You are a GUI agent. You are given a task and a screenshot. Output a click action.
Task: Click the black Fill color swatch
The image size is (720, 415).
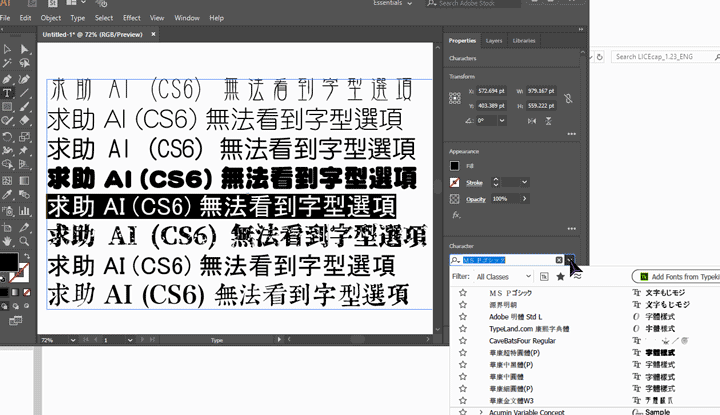coord(455,166)
